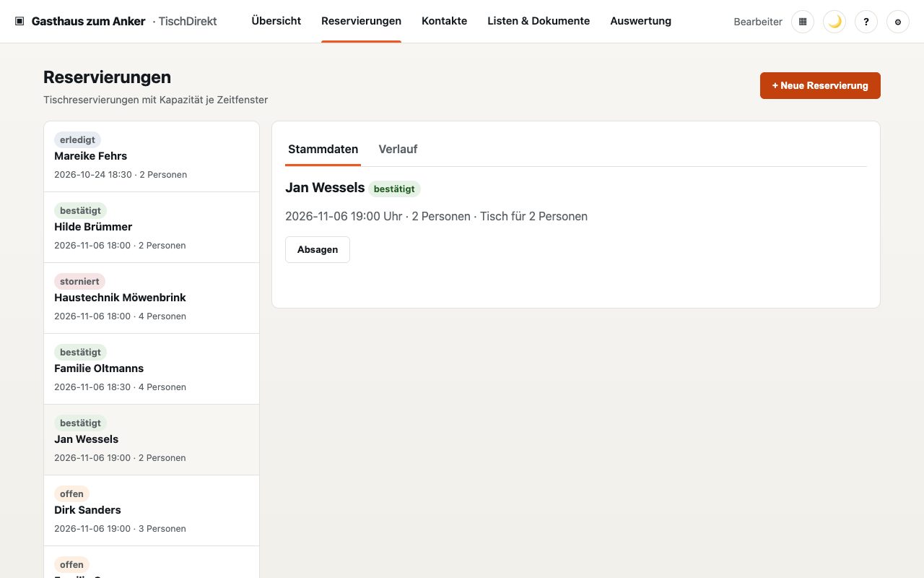The image size is (924, 578).
Task: Open the grid density view icon
Action: 803,22
